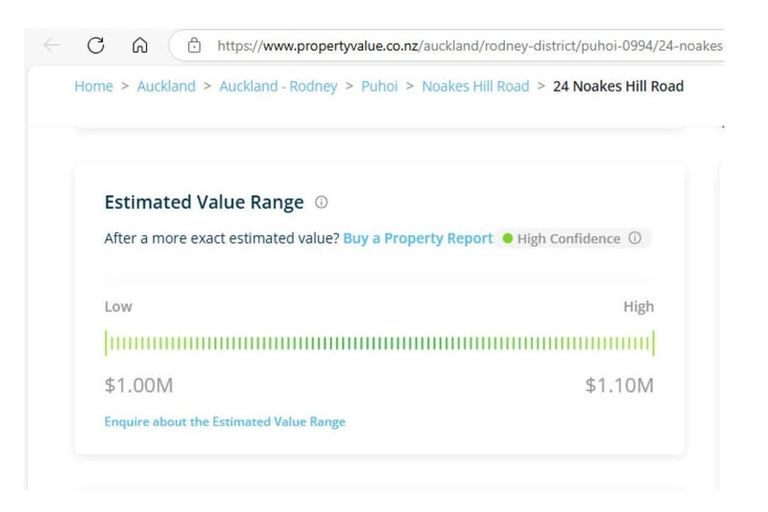Select the Puhoi breadcrumb link
Screen dimensions: 768x512
pos(379,86)
